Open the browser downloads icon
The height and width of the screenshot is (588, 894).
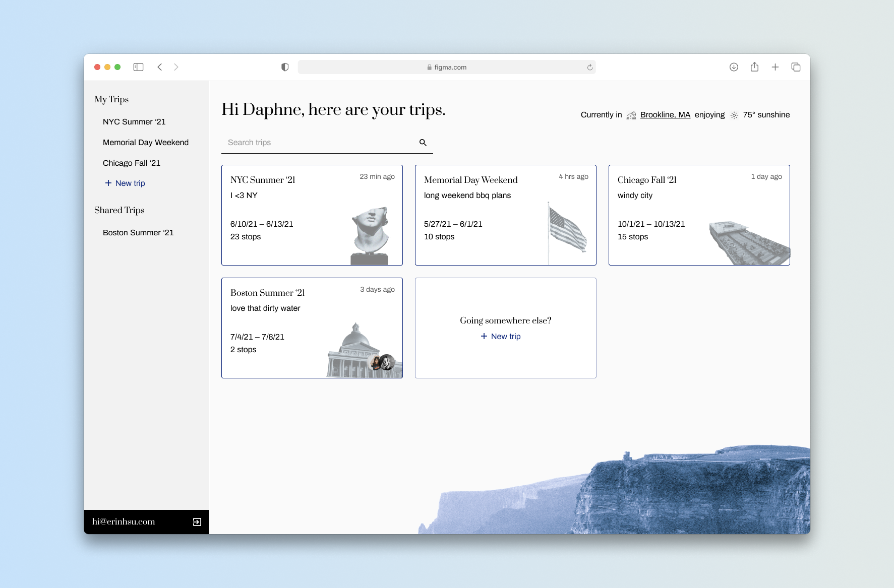pos(734,67)
